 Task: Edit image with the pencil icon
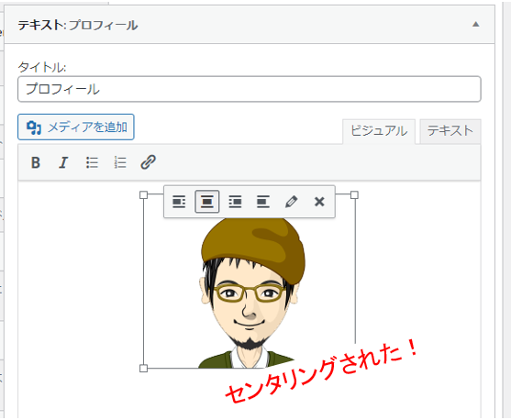(291, 202)
